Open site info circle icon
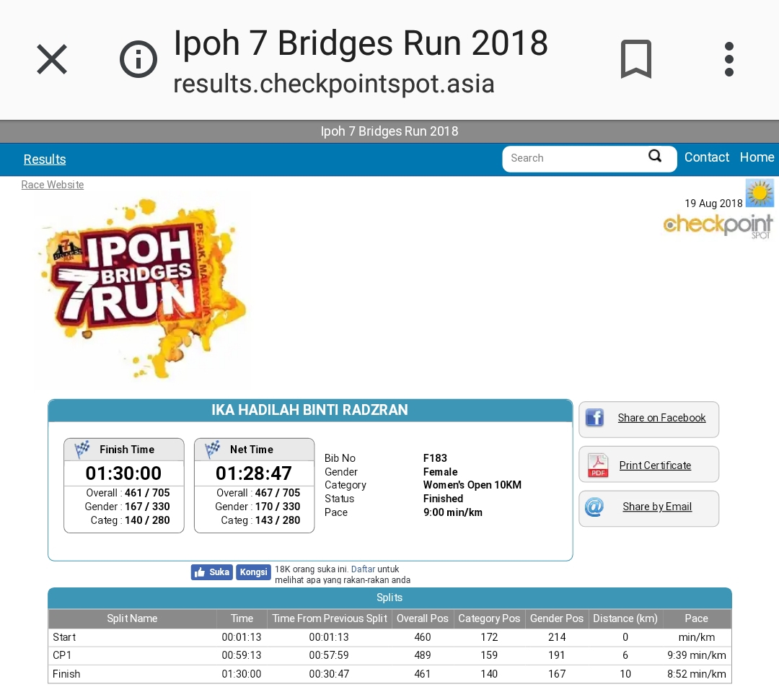 tap(138, 59)
